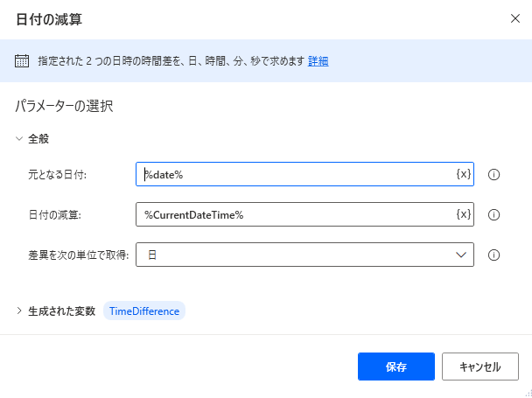The width and height of the screenshot is (532, 398).
Task: Click variable picker in 日付の減算 field
Action: click(x=464, y=214)
